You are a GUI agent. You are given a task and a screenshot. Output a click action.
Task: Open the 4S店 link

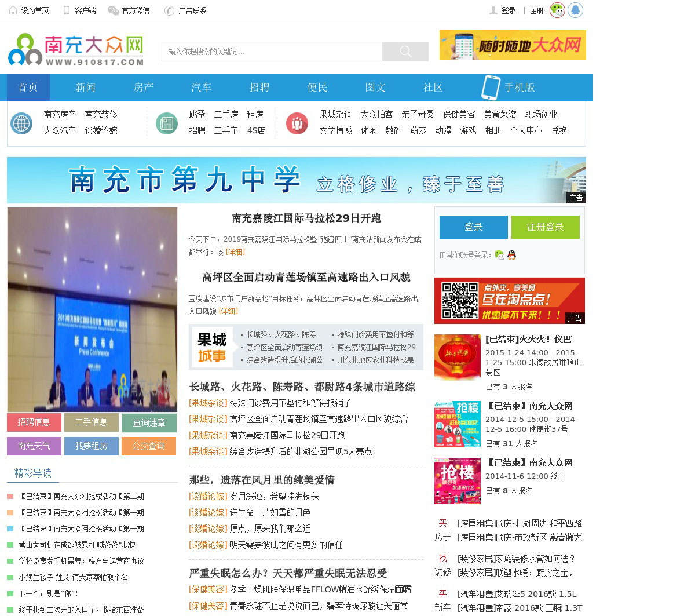(x=256, y=130)
